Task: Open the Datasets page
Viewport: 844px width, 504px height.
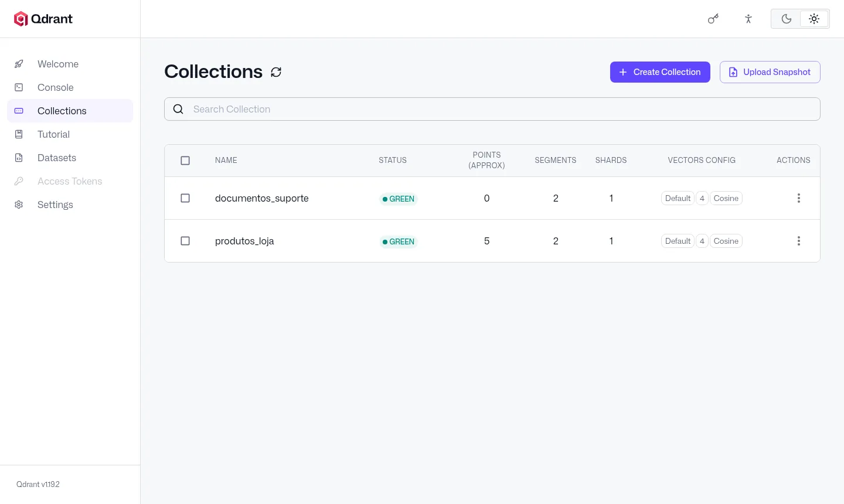Action: (70, 158)
